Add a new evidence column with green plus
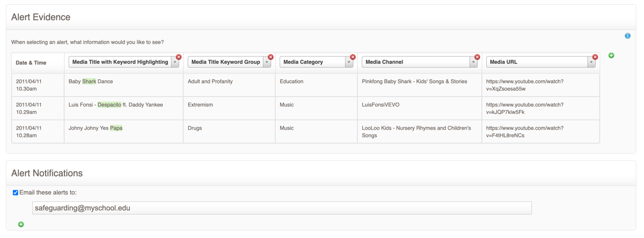 [x=611, y=55]
